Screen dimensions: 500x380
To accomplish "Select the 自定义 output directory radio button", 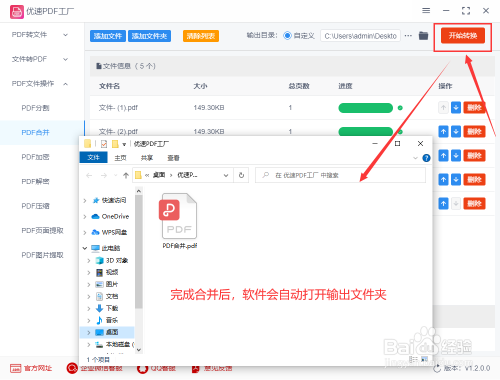I will click(287, 36).
